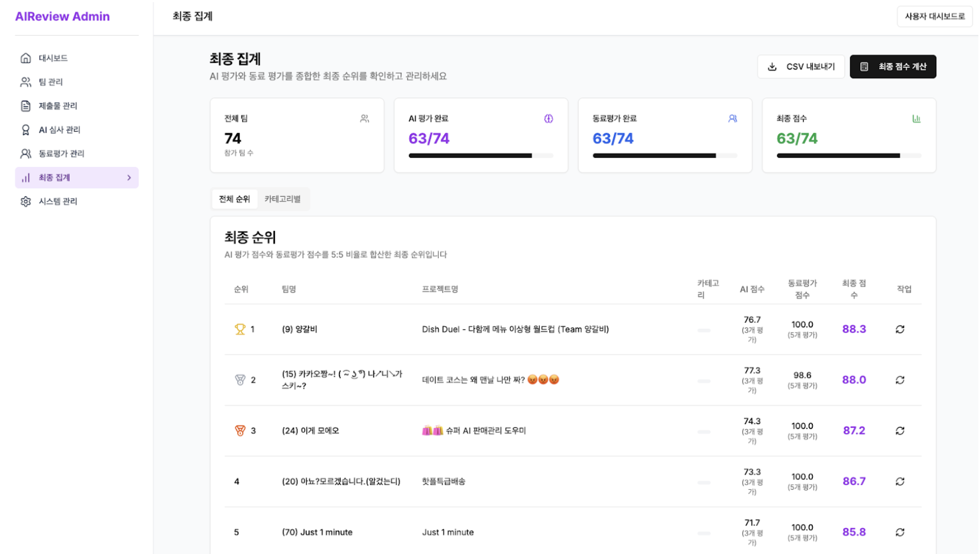Click 사용자 대시보드로 in the top right
980x554 pixels.
pos(934,16)
